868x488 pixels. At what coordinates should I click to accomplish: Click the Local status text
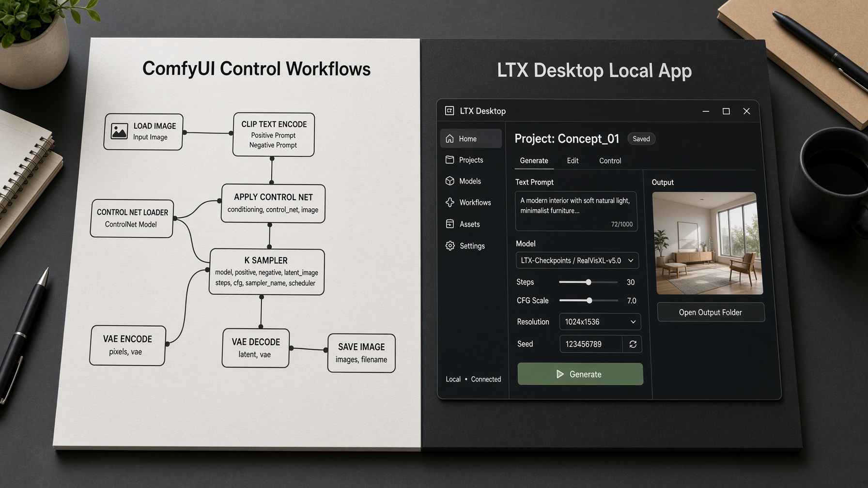(x=453, y=379)
